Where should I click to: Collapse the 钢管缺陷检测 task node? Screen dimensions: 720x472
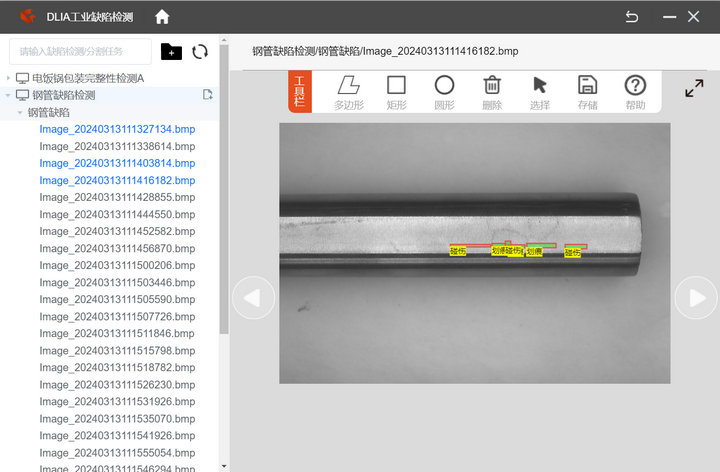[8, 95]
